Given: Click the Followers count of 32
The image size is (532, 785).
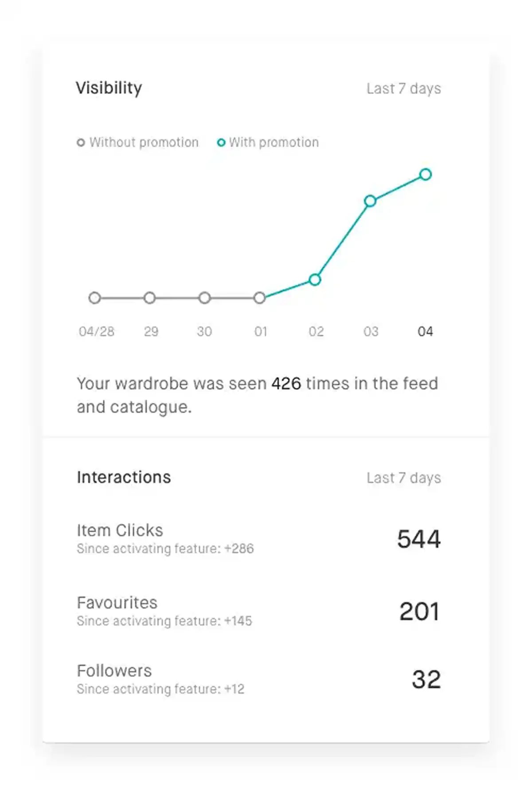Looking at the screenshot, I should click(427, 678).
